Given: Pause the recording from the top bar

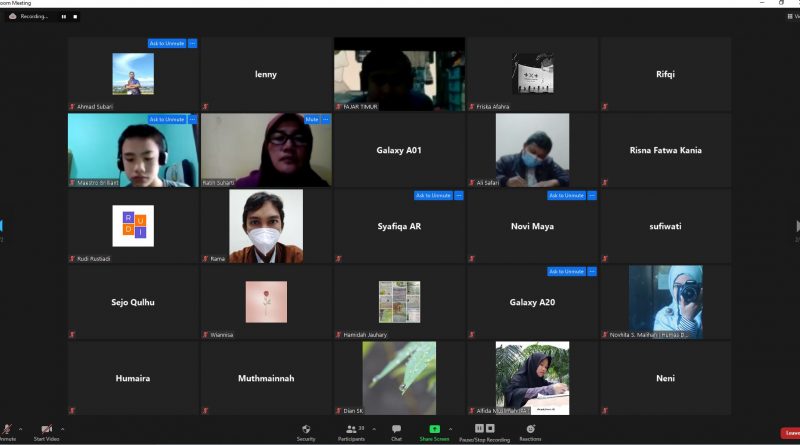Looking at the screenshot, I should click(64, 16).
